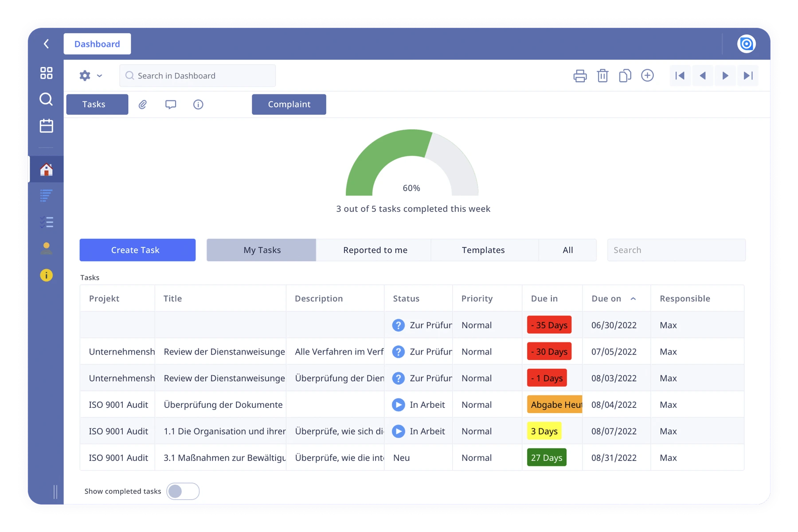Click the Complaint button

click(289, 104)
